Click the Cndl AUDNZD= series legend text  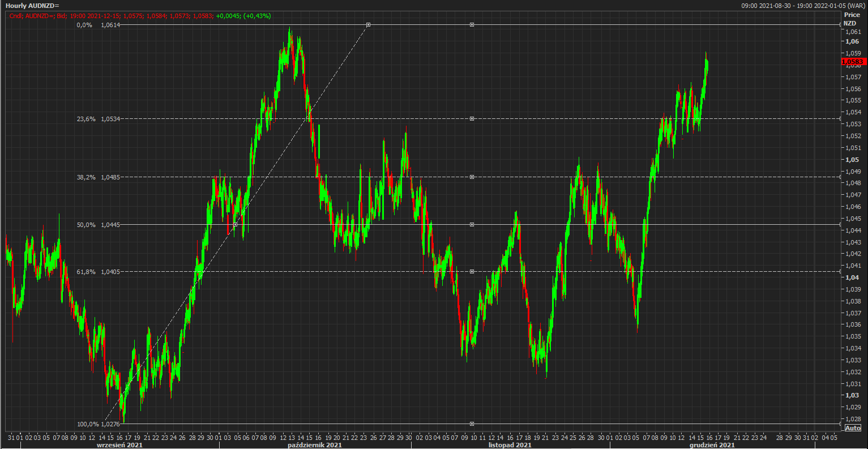(x=140, y=16)
